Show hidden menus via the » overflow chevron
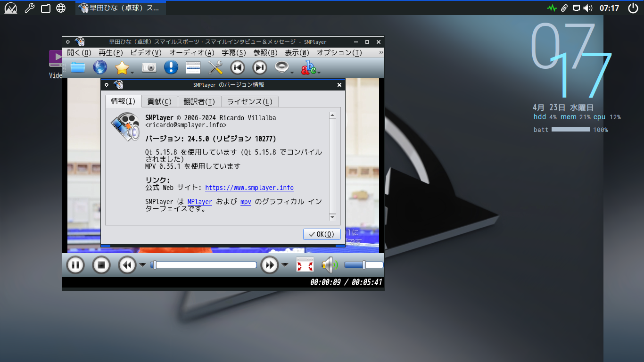The width and height of the screenshot is (644, 362). coord(381,53)
